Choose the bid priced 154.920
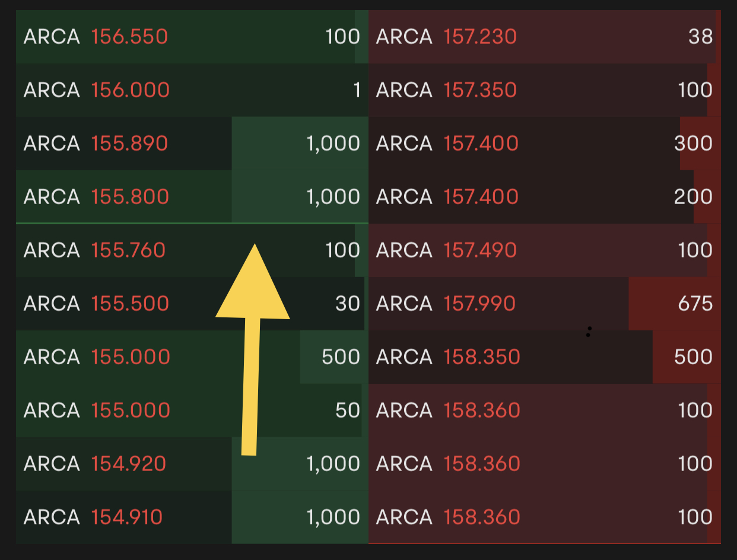The image size is (737, 560). (192, 464)
